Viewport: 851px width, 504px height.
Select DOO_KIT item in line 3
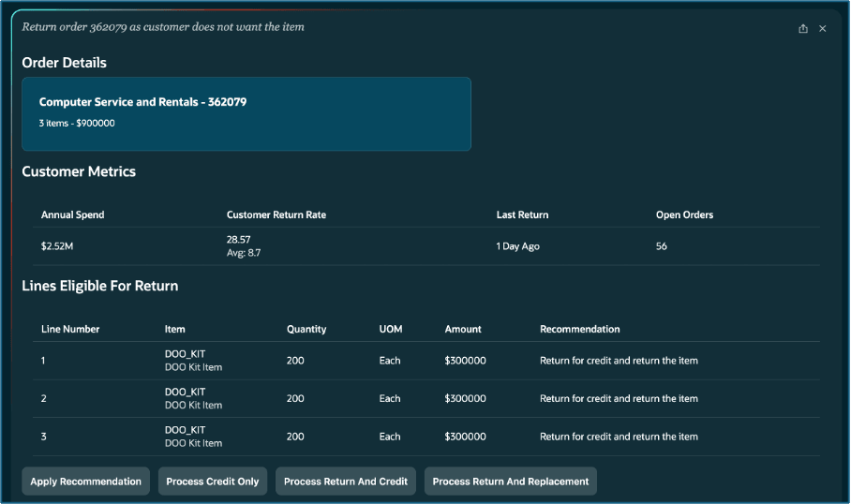pos(185,430)
